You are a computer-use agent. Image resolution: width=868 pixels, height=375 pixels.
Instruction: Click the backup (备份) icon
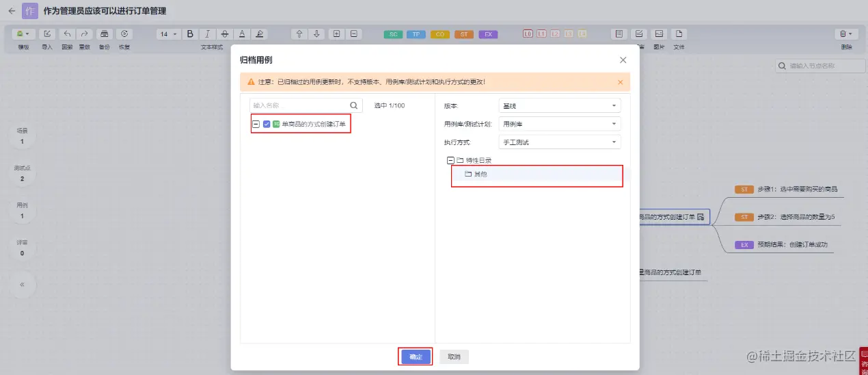pyautogui.click(x=104, y=34)
